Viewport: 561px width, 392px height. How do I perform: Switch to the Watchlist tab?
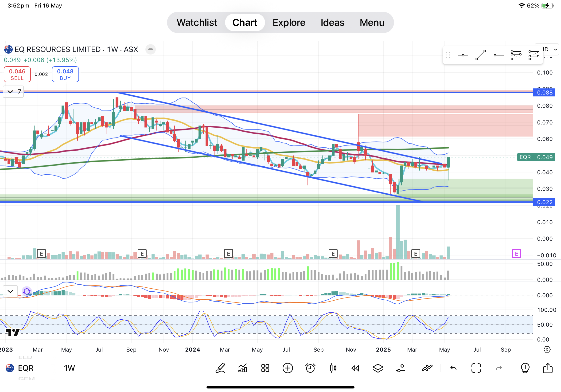197,23
